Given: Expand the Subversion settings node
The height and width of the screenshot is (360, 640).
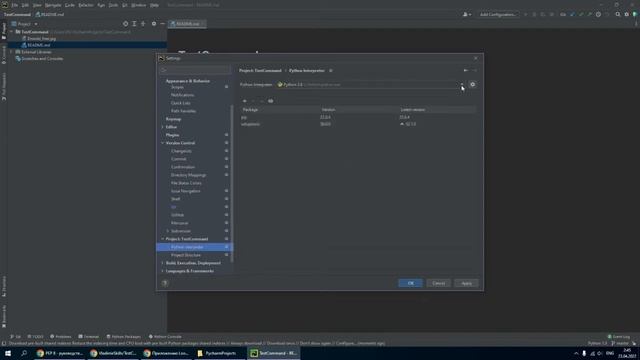Looking at the screenshot, I should click(x=168, y=231).
